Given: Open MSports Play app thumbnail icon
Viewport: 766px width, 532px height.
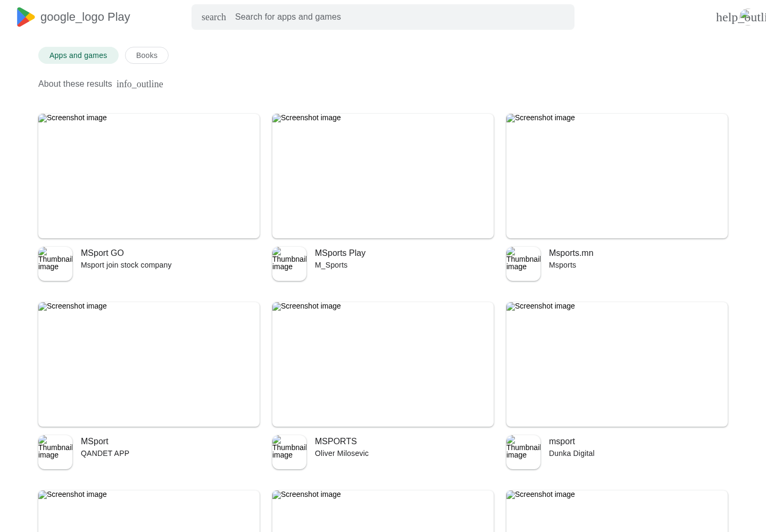Looking at the screenshot, I should pyautogui.click(x=289, y=264).
